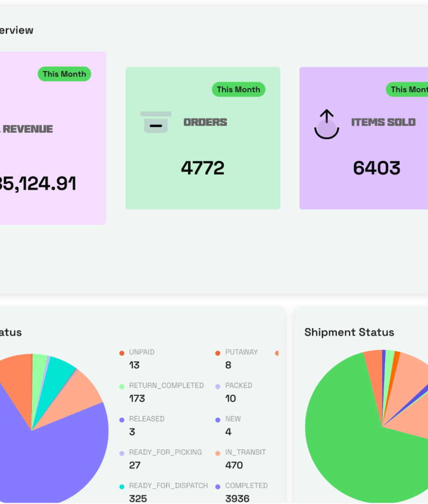428x504 pixels.
Task: Click the IN_TRANSIT legend color dot
Action: point(218,453)
